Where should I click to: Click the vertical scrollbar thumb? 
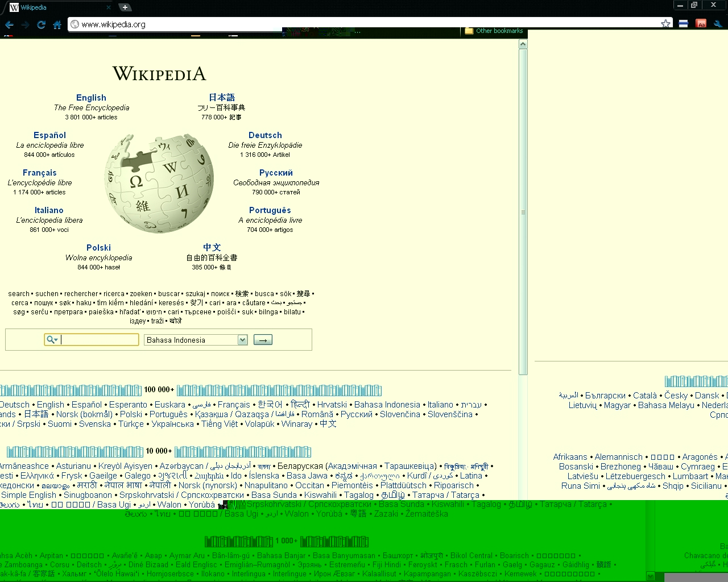click(523, 212)
